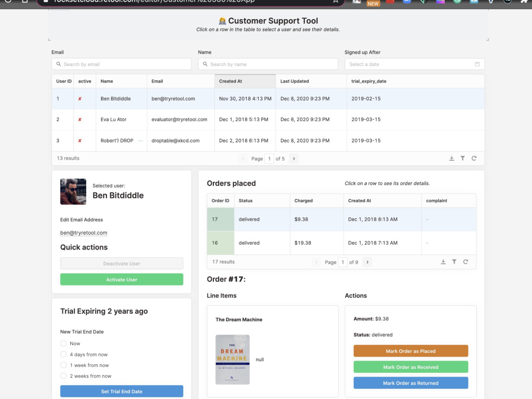Click the Nov 30, 2018 4:13 PM cell
The width and height of the screenshot is (532, 399).
click(x=245, y=99)
